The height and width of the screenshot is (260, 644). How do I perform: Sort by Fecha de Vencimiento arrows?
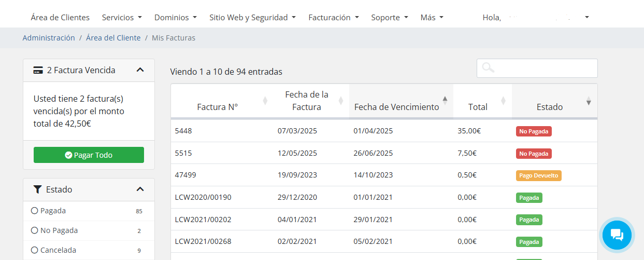(x=445, y=101)
